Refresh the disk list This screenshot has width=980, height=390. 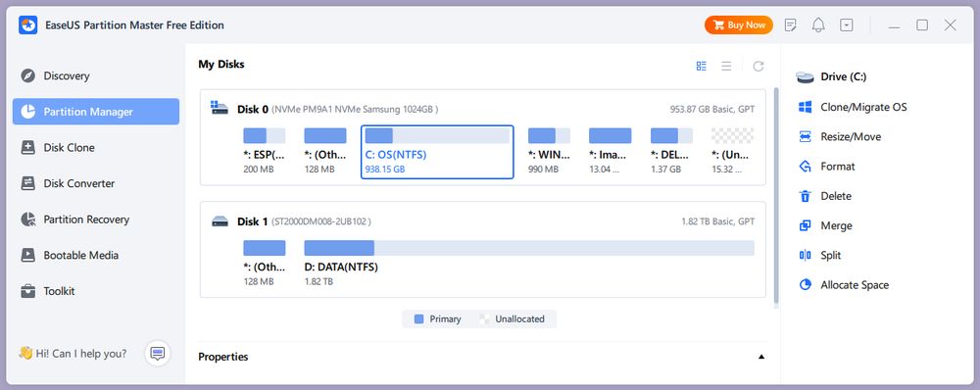click(x=759, y=67)
